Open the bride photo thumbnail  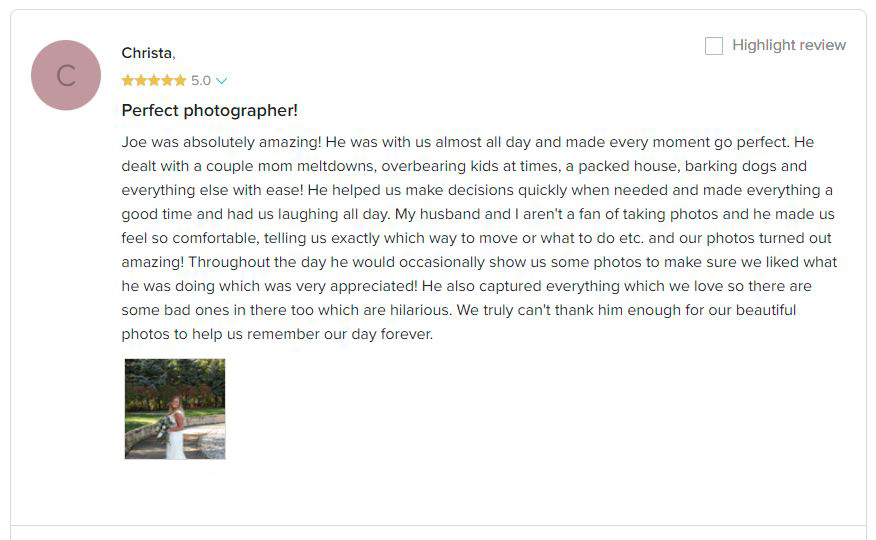pos(175,409)
